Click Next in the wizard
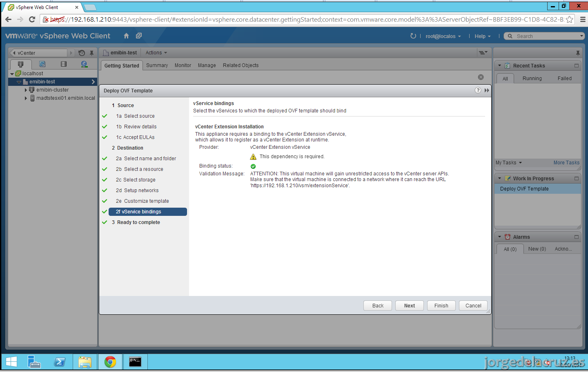 click(410, 306)
